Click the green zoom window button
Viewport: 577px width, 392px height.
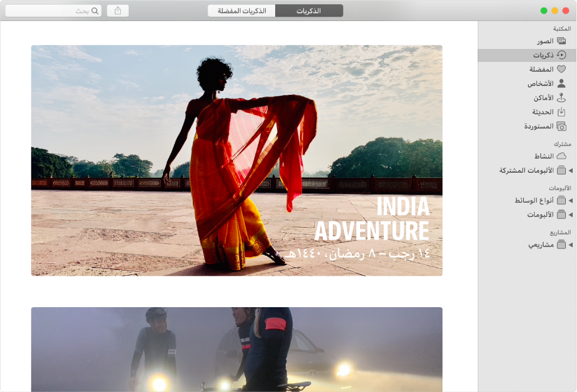coord(544,11)
